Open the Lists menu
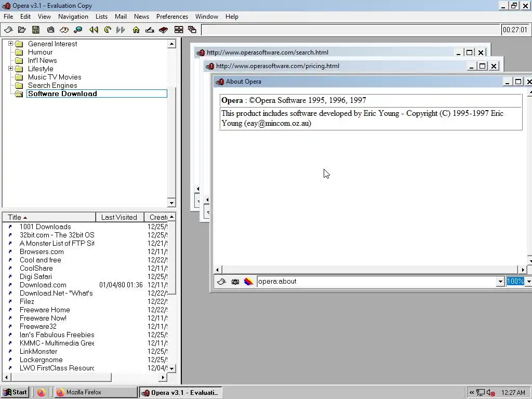The height and width of the screenshot is (399, 532). pyautogui.click(x=101, y=17)
